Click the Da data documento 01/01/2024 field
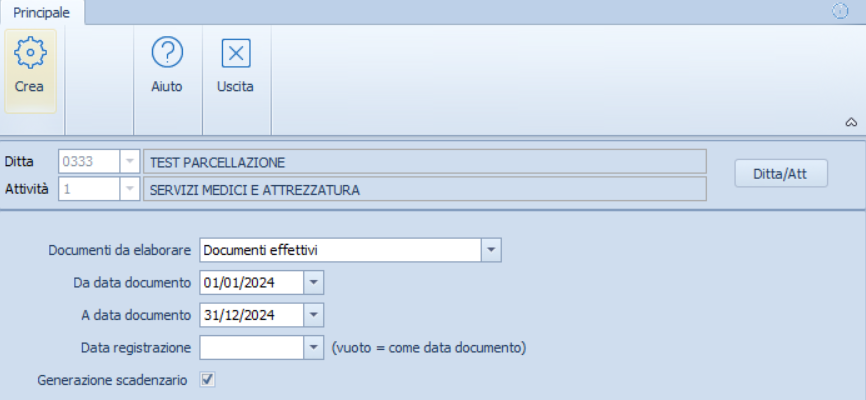The image size is (866, 400). coord(252,283)
